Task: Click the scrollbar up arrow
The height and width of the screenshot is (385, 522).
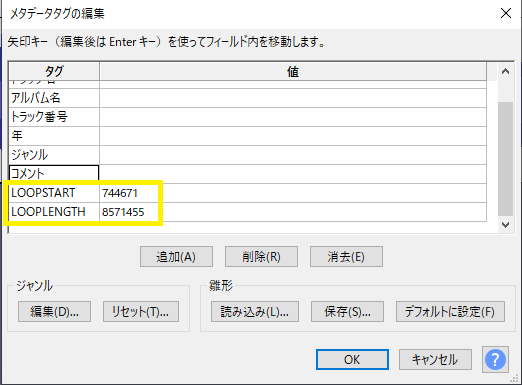Action: point(505,71)
